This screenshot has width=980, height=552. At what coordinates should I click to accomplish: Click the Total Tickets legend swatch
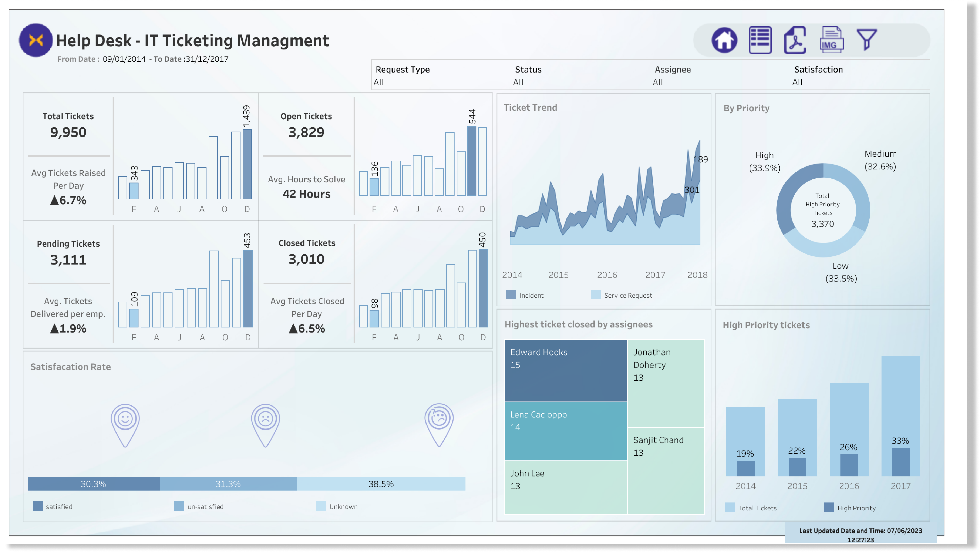pos(729,507)
